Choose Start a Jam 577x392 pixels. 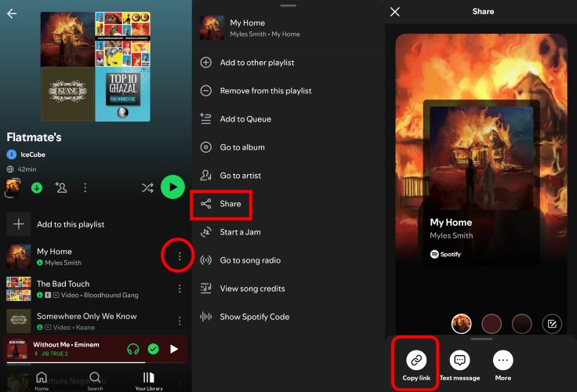coord(288,232)
